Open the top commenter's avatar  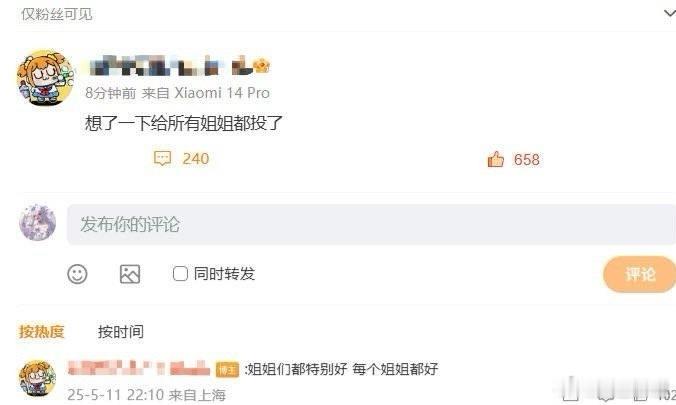coord(38,379)
